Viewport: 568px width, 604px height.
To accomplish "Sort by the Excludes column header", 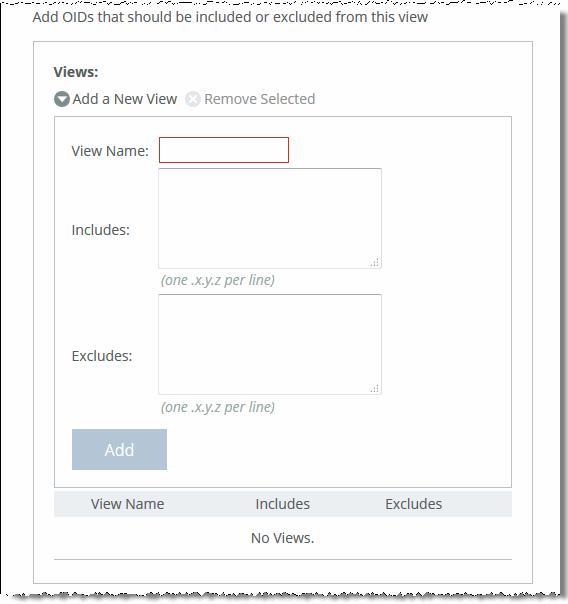I will (x=414, y=504).
